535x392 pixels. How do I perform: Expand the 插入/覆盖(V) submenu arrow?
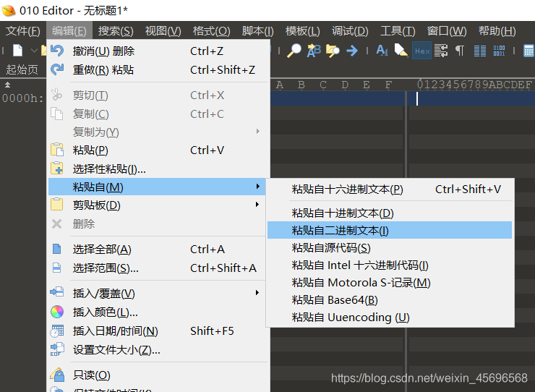[258, 293]
